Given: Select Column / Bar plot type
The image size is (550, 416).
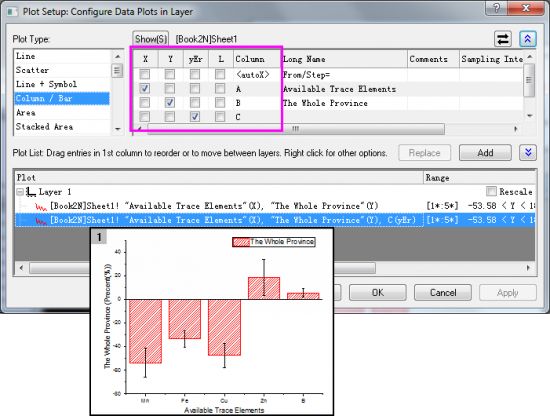Looking at the screenshot, I should coord(62,98).
